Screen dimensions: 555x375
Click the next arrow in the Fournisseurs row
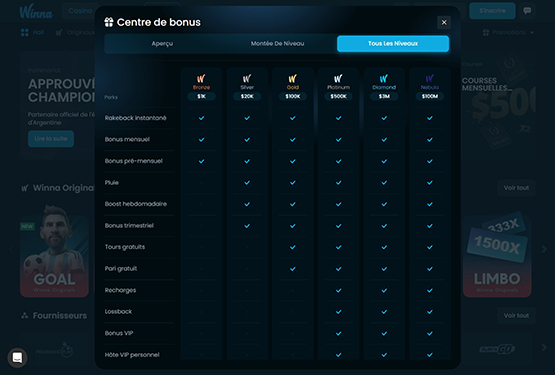(x=544, y=348)
